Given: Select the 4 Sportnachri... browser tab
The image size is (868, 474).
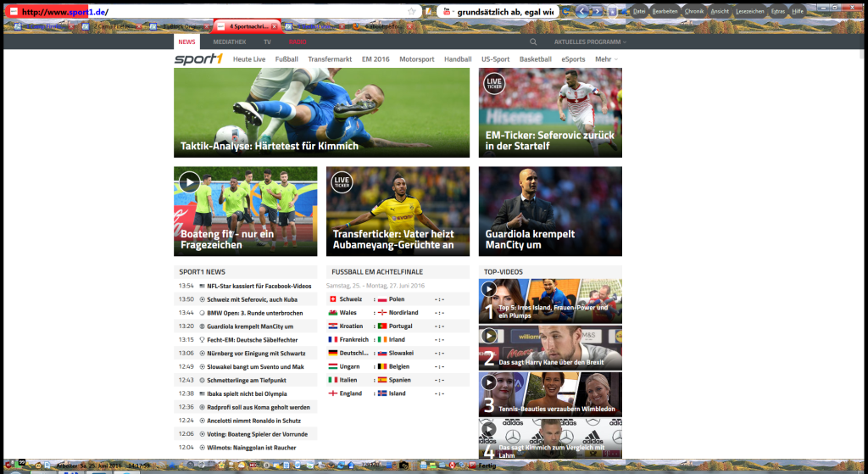Looking at the screenshot, I should [248, 26].
